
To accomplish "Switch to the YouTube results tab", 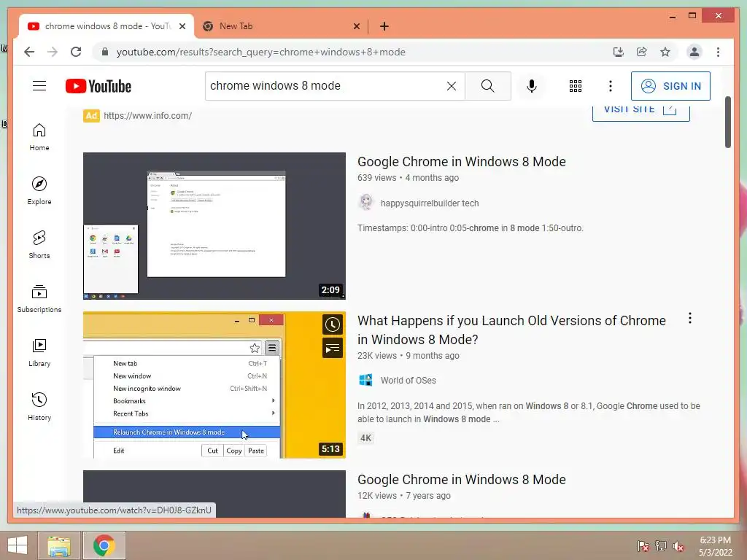I will 107,26.
